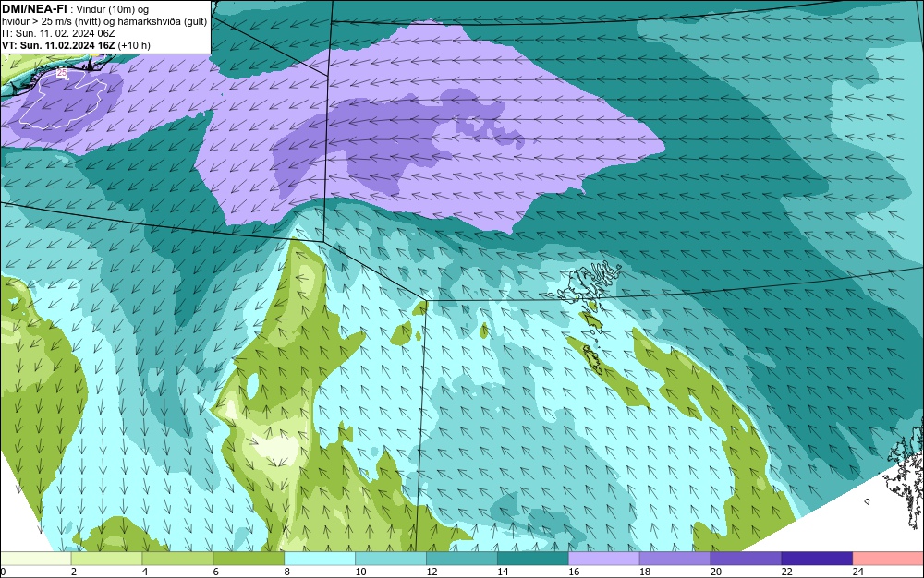Click the "DMI/NEA-FI" title text
The image size is (924, 578).
[x=34, y=9]
